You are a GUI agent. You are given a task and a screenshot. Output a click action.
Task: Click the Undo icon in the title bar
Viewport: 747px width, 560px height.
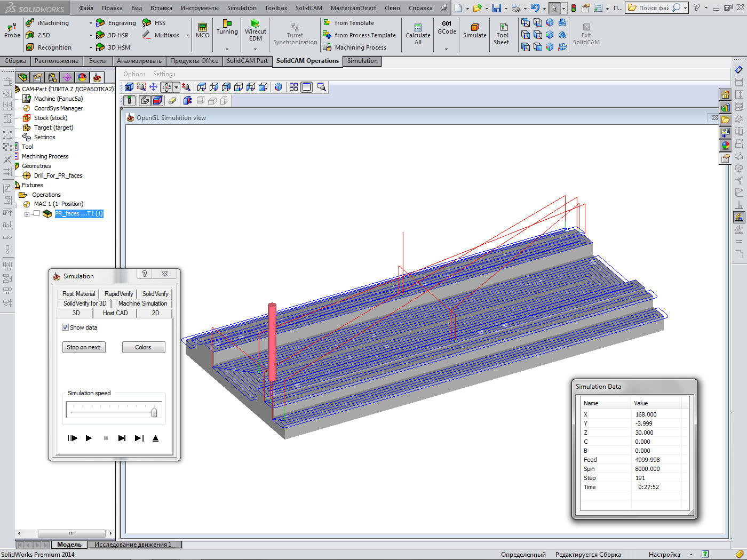pos(535,8)
